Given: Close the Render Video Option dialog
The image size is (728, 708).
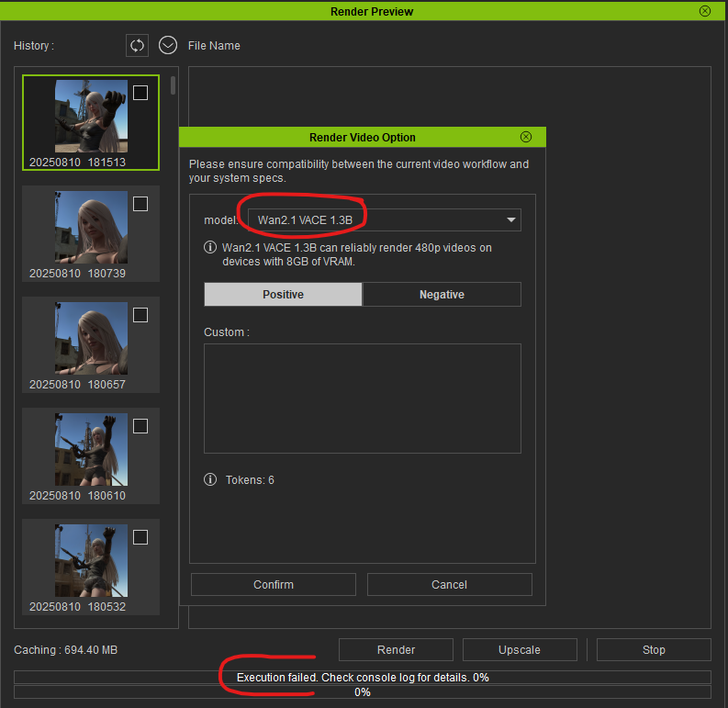Looking at the screenshot, I should click(525, 137).
